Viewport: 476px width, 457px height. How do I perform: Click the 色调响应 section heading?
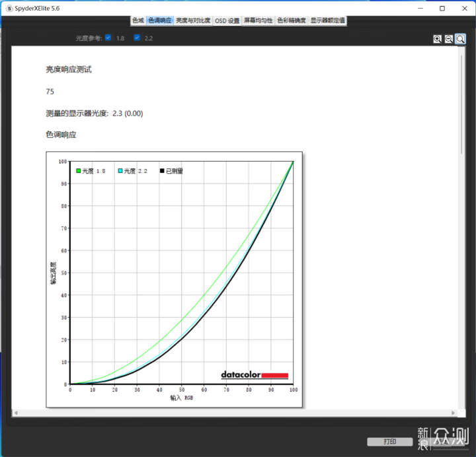[61, 135]
